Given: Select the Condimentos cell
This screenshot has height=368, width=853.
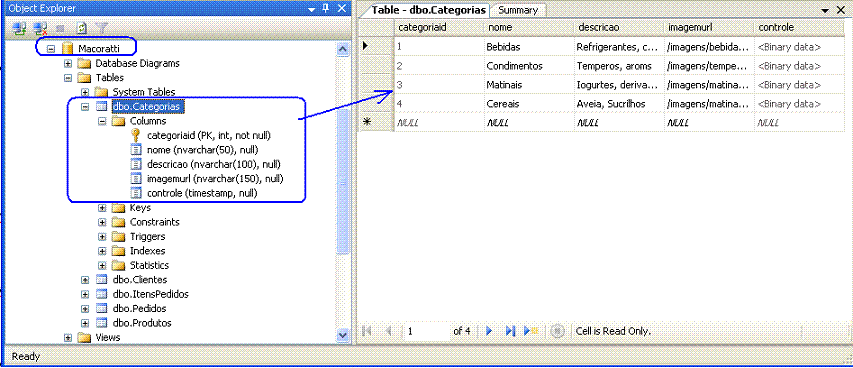Looking at the screenshot, I should [x=529, y=66].
